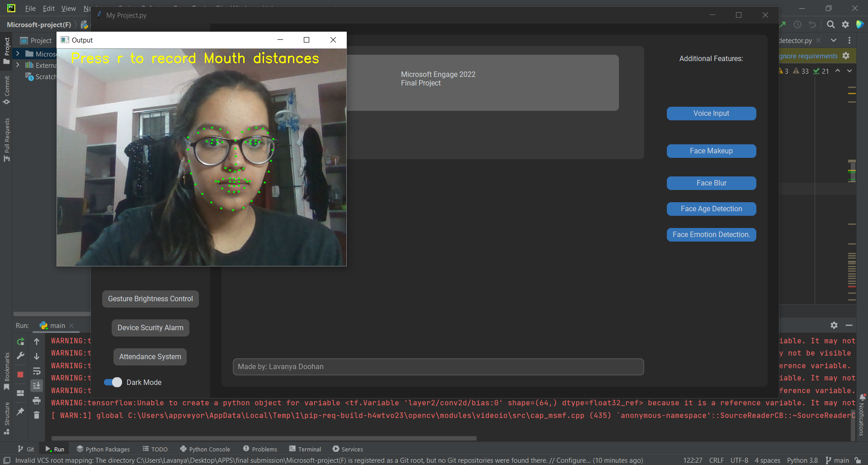This screenshot has height=465, width=868.
Task: Open Search Everywhere with magnifier icon
Action: [831, 24]
